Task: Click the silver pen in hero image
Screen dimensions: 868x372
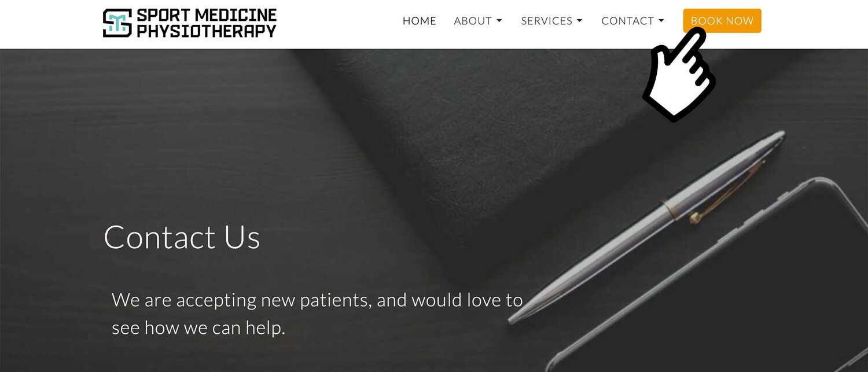Action: pos(646,227)
